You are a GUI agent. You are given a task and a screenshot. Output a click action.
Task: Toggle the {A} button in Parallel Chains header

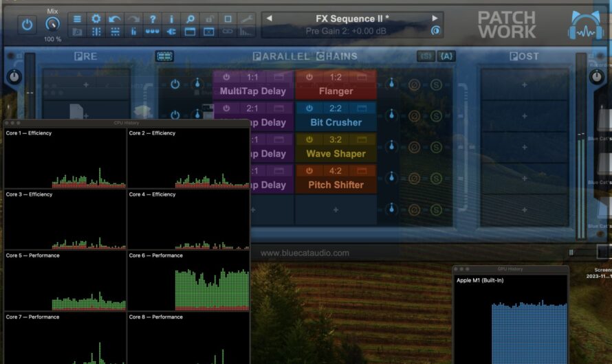click(x=446, y=56)
